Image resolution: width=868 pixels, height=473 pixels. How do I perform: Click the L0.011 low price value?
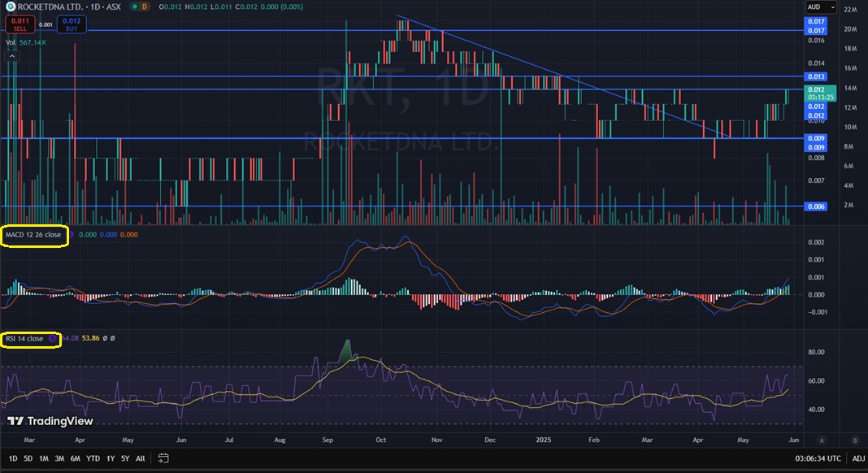click(x=219, y=7)
